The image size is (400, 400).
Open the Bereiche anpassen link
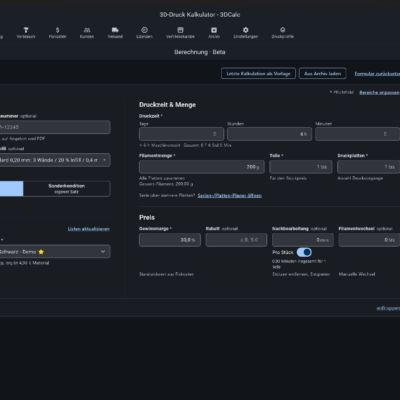pyautogui.click(x=379, y=92)
